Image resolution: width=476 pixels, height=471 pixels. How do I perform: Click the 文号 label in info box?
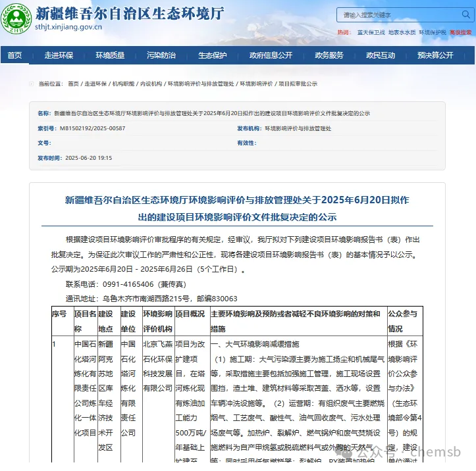tap(44, 143)
